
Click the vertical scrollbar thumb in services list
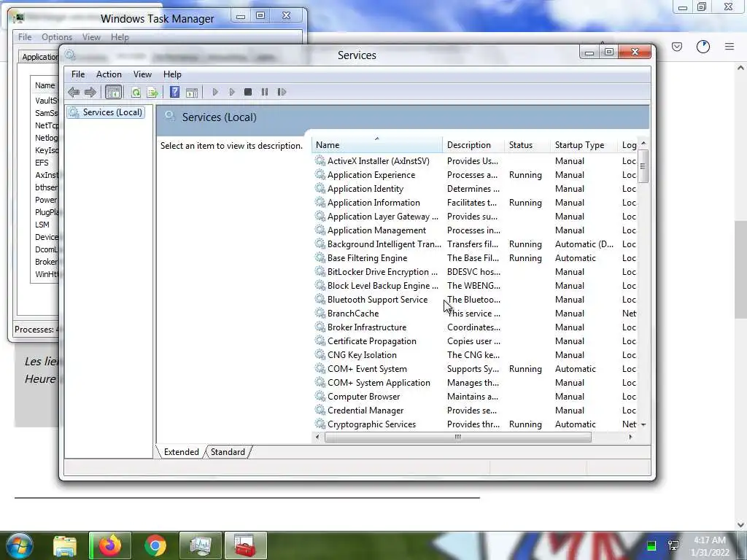pyautogui.click(x=643, y=166)
